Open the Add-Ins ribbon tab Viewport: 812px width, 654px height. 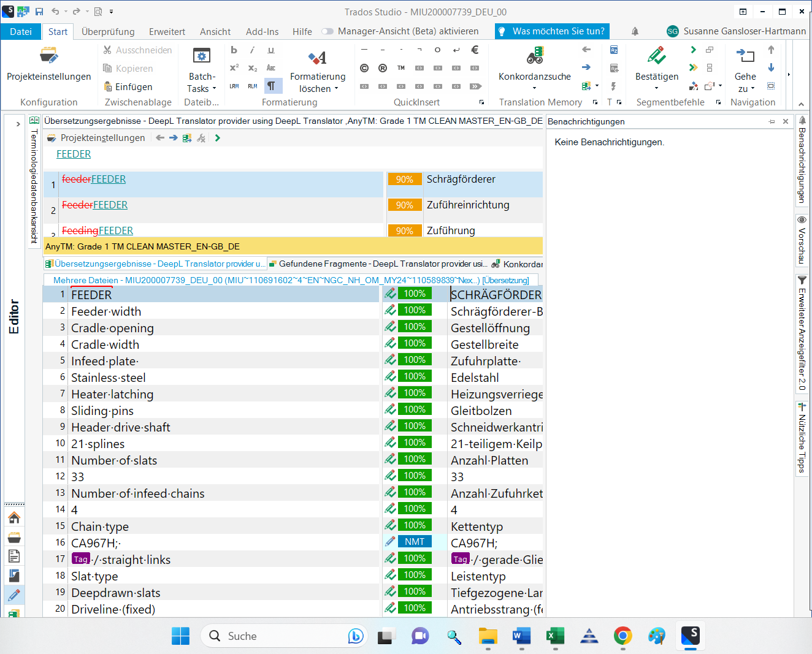pyautogui.click(x=262, y=32)
